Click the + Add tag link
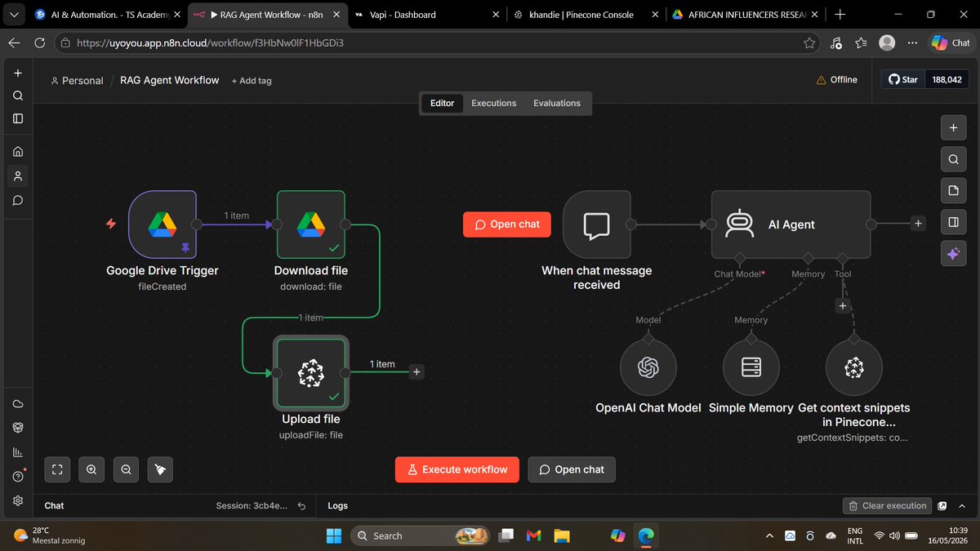 252,81
